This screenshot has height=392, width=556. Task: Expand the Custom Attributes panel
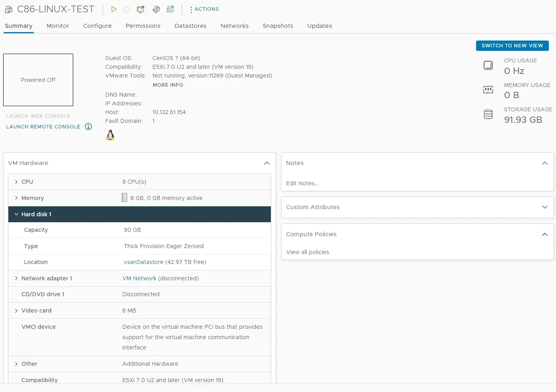click(x=544, y=207)
